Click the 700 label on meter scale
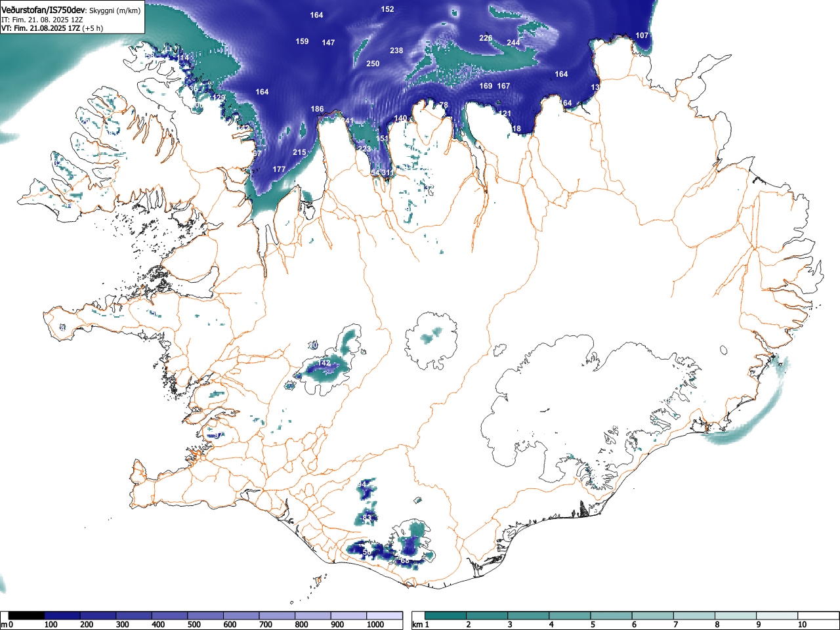The height and width of the screenshot is (630, 840). click(265, 625)
